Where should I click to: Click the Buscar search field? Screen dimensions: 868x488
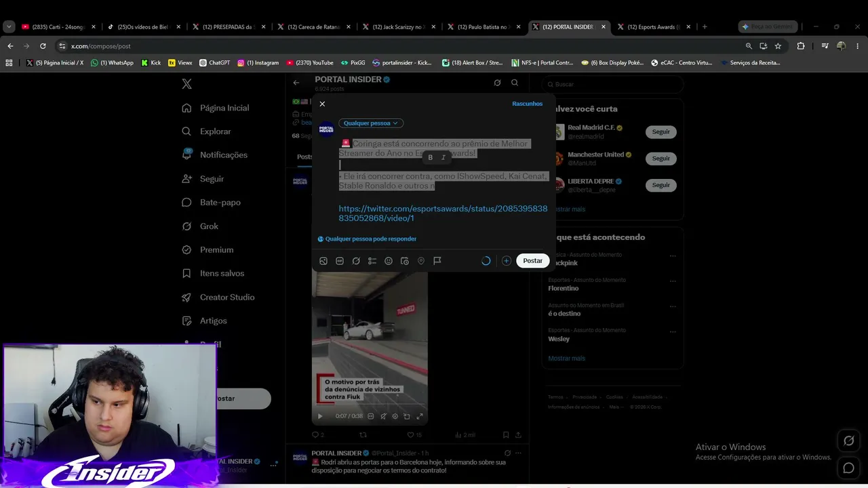614,84
